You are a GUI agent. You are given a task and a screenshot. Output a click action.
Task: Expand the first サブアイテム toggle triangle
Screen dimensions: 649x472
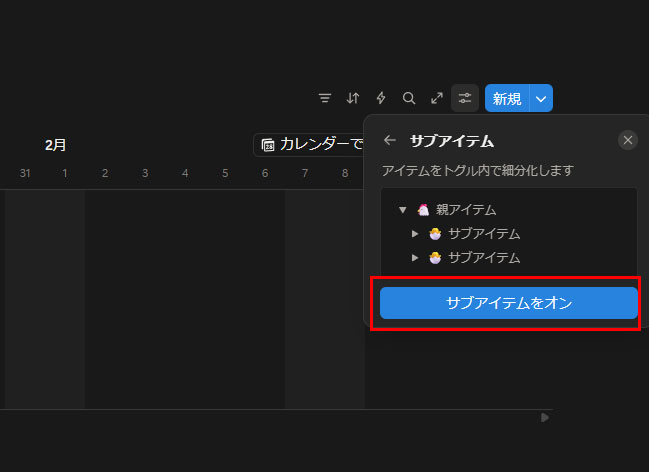click(415, 234)
